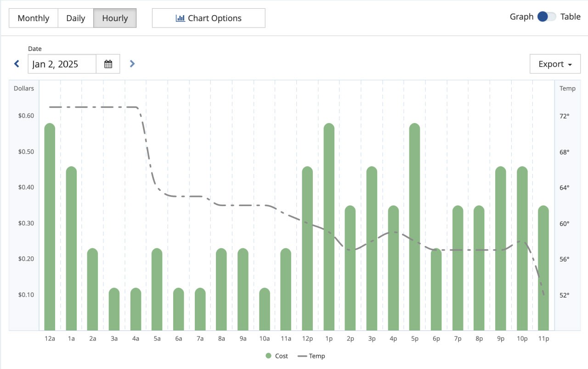The width and height of the screenshot is (588, 369).
Task: Open the calendar date picker icon
Action: click(108, 64)
